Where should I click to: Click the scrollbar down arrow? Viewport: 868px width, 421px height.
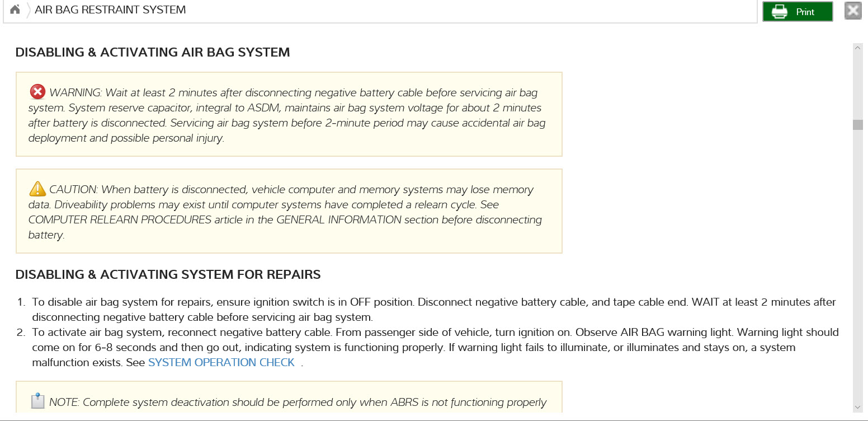(857, 407)
